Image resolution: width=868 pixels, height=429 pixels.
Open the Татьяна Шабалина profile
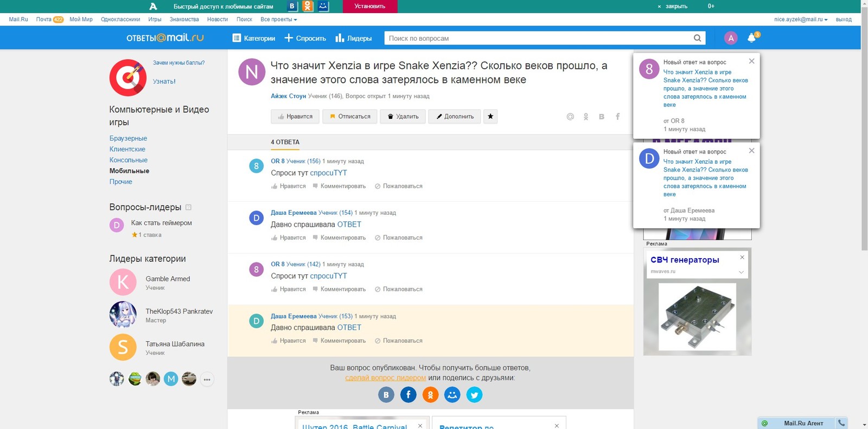tap(175, 344)
